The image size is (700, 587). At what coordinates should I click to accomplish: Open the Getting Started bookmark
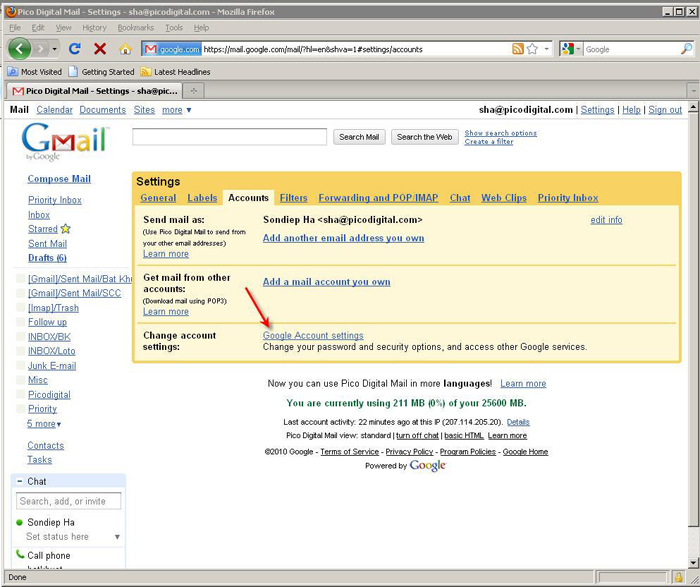coord(101,71)
